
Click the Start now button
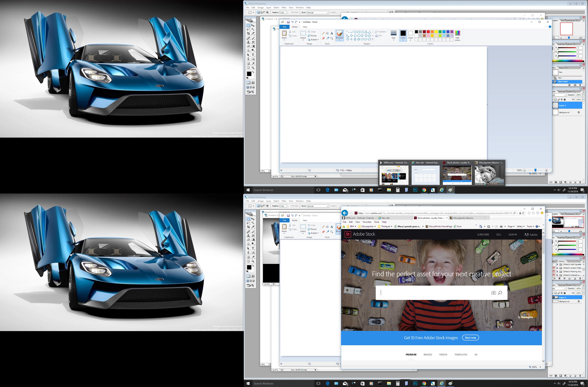pos(470,338)
